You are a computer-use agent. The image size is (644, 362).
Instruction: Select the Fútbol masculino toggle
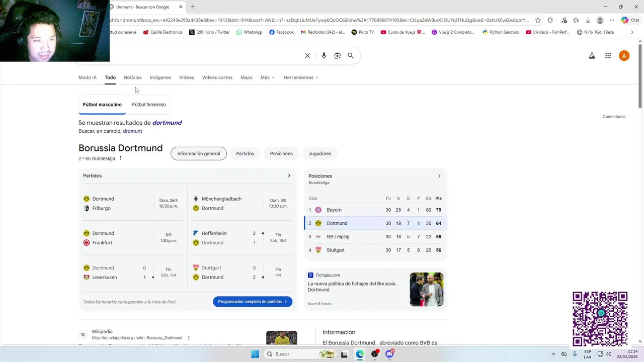click(102, 105)
